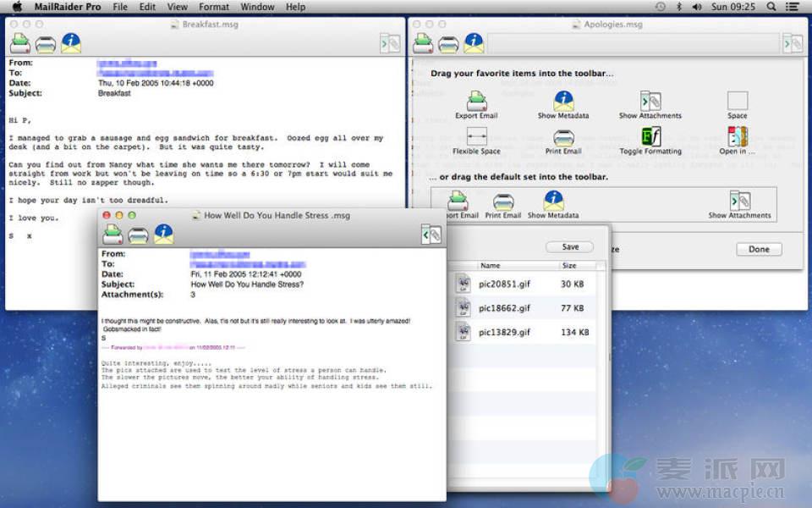Screen dimensions: 812x508
Task: Toggle attachments drawer in Breakfast.msg window
Action: tap(389, 44)
